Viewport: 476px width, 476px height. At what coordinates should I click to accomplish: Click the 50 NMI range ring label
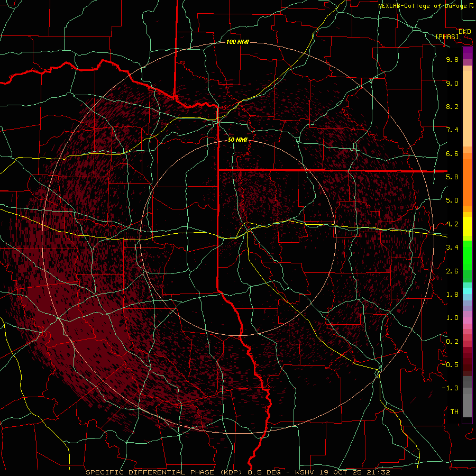tap(237, 140)
